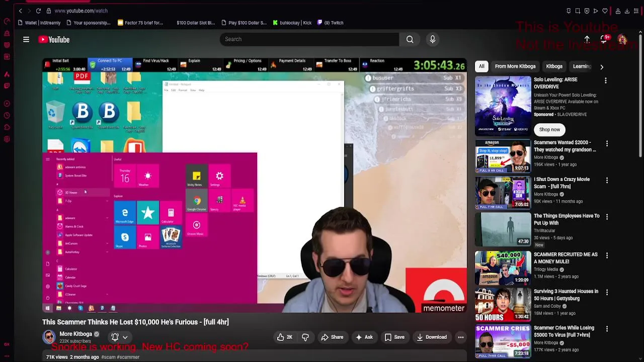Click the Shop now button
This screenshot has height=362, width=644.
(x=549, y=130)
